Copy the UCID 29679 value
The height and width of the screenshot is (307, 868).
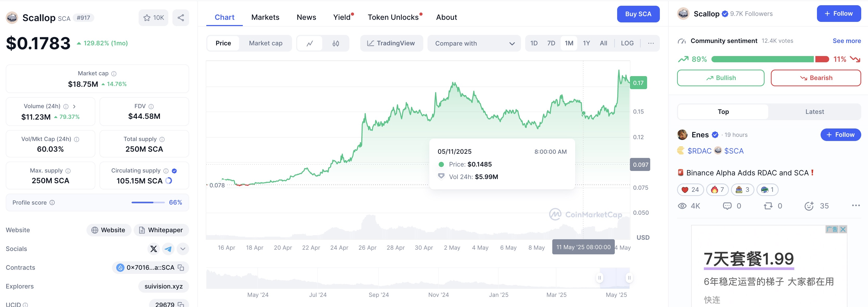(181, 304)
